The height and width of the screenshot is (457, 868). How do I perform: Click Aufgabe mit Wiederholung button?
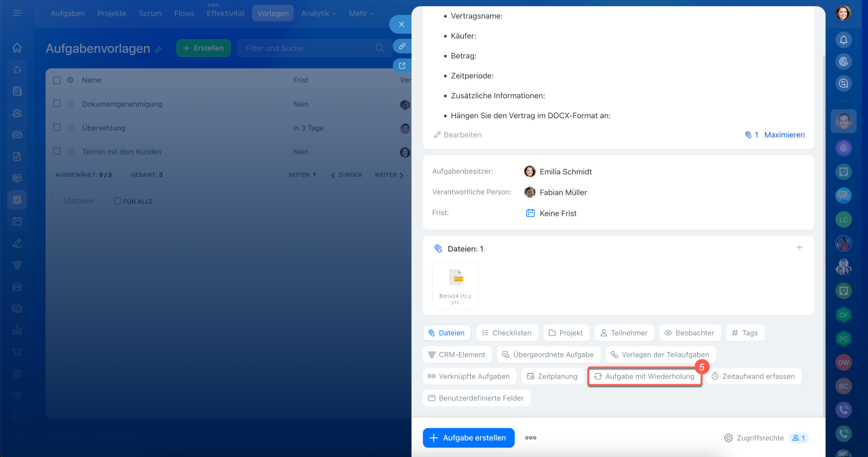tap(644, 376)
